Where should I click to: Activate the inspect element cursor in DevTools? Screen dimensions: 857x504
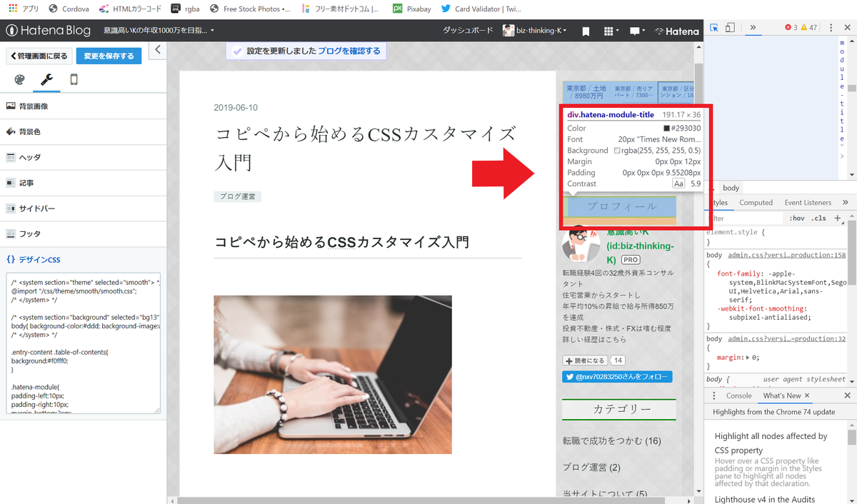[715, 27]
